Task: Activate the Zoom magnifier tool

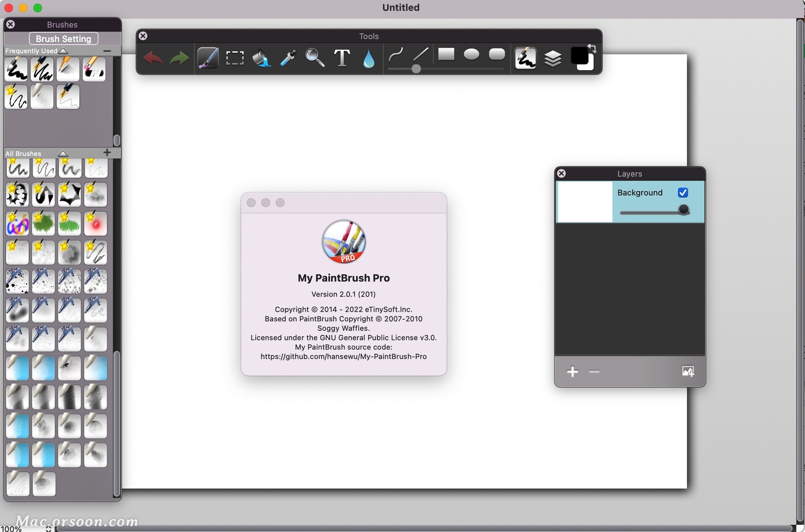Action: (315, 58)
